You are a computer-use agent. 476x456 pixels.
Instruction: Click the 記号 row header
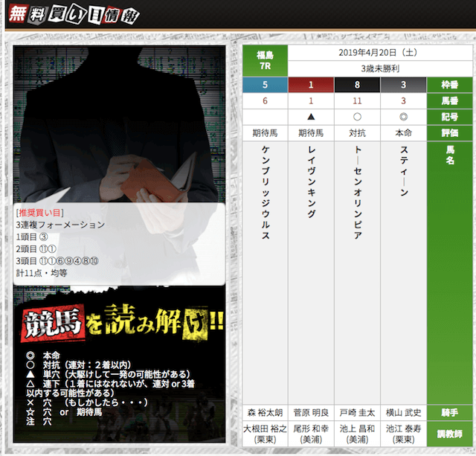(x=449, y=117)
